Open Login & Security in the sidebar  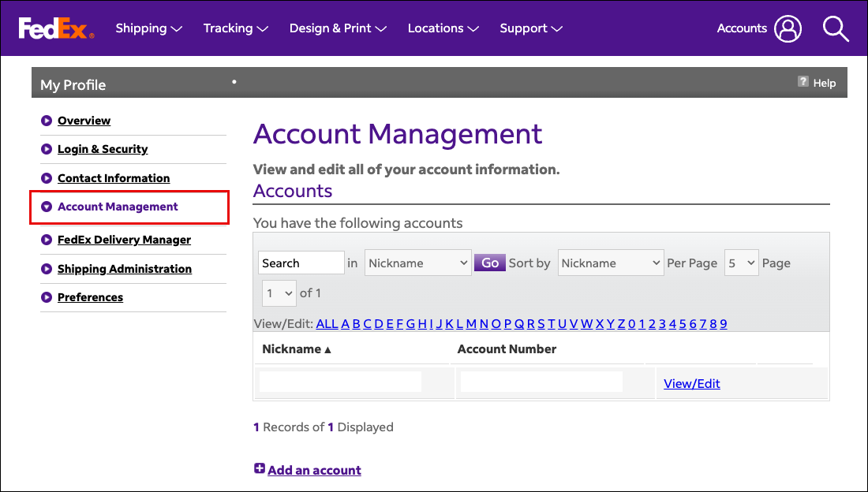coord(103,149)
